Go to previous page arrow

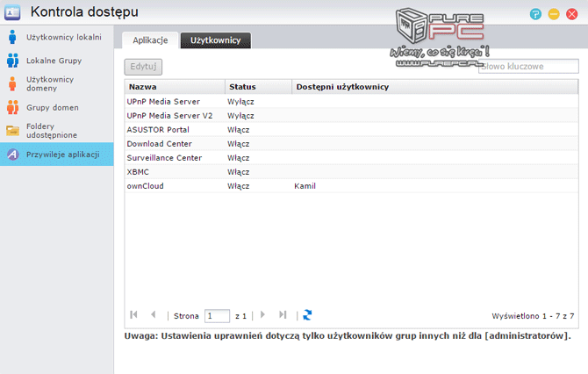tap(153, 314)
